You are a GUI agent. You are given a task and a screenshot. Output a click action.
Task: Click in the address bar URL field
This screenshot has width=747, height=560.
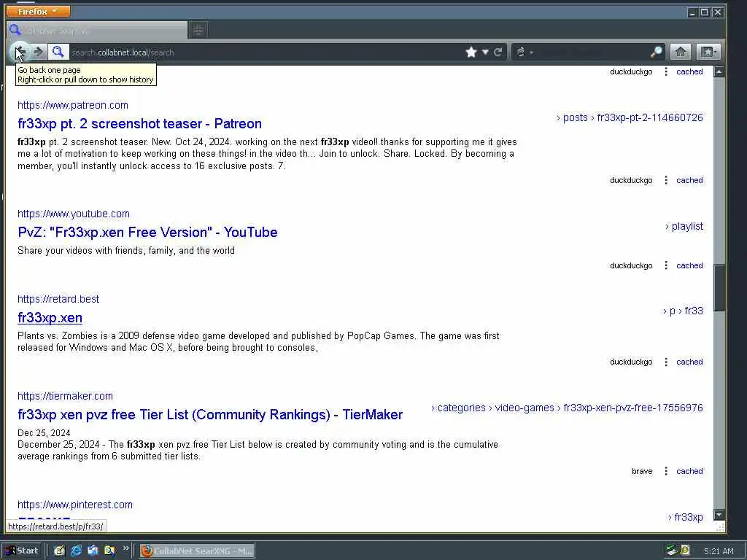(x=267, y=52)
